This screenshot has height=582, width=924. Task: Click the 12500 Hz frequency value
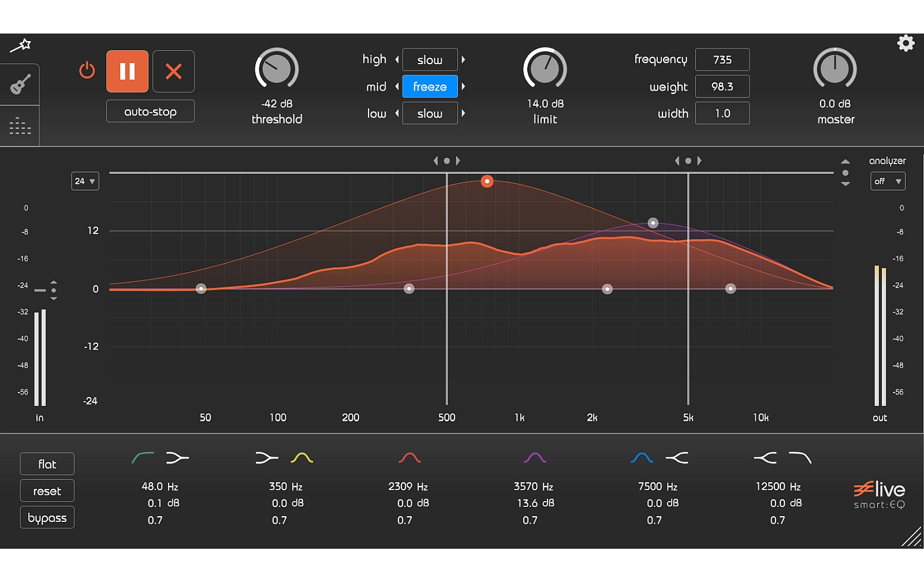(778, 487)
